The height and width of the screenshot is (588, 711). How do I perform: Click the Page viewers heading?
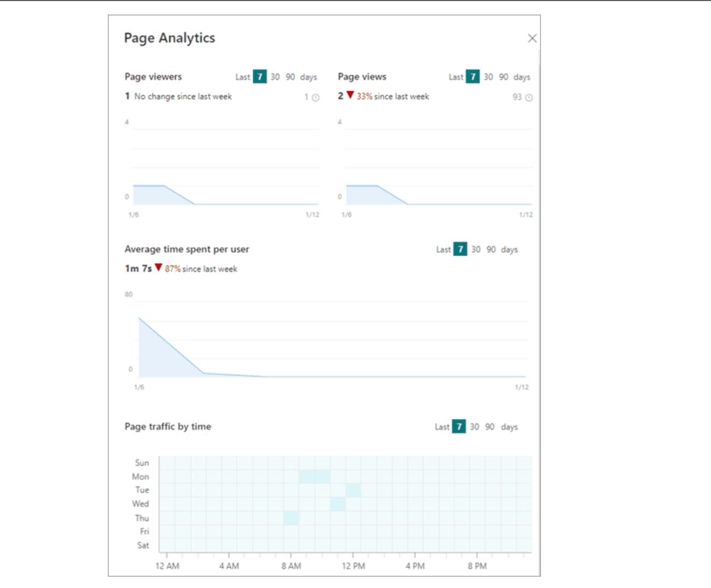coord(153,76)
